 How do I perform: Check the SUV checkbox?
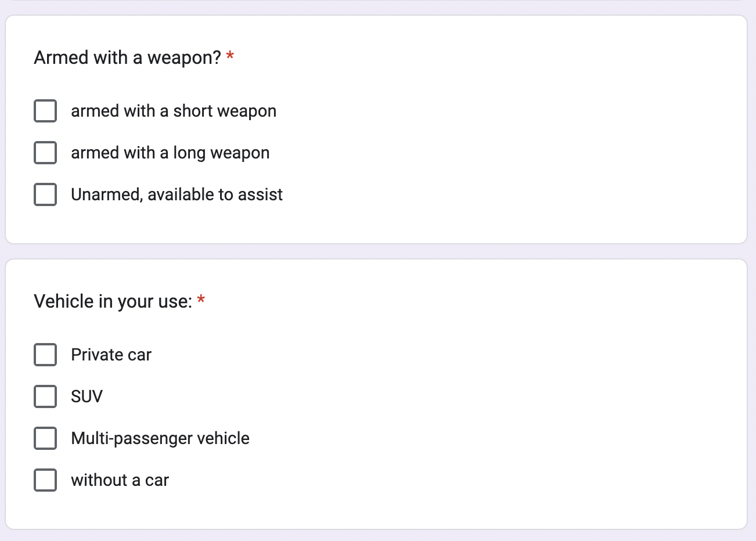45,396
